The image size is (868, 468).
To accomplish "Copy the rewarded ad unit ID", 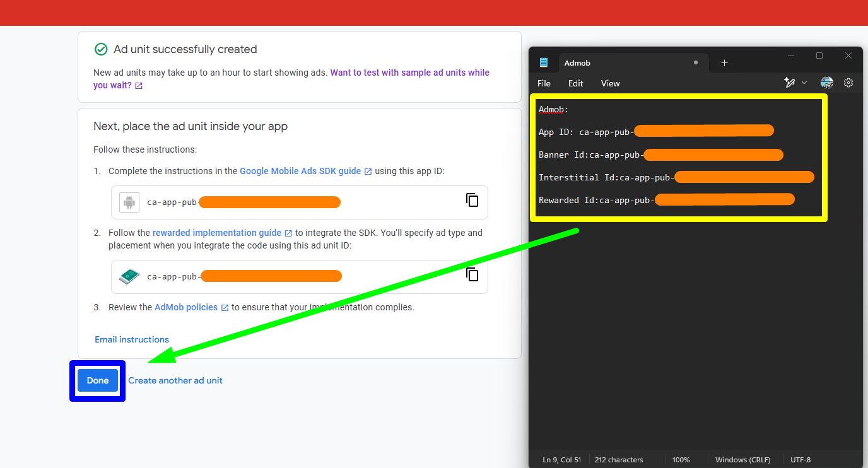I will pos(472,275).
